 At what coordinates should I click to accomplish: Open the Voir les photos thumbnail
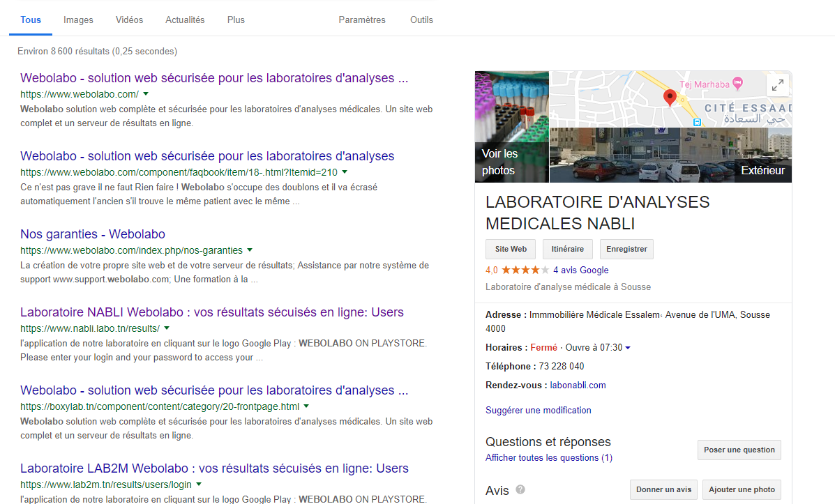[x=512, y=127]
